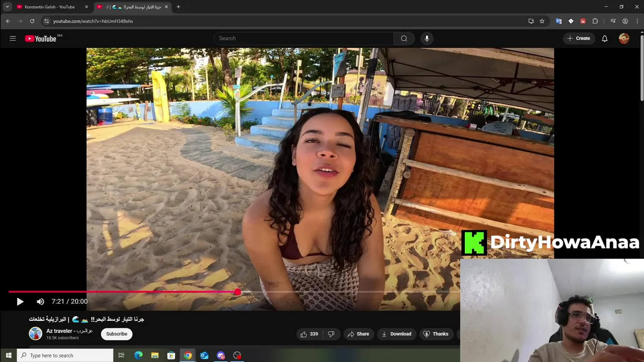Viewport: 644px width, 362px height.
Task: Install app icon in address bar
Action: (531, 21)
